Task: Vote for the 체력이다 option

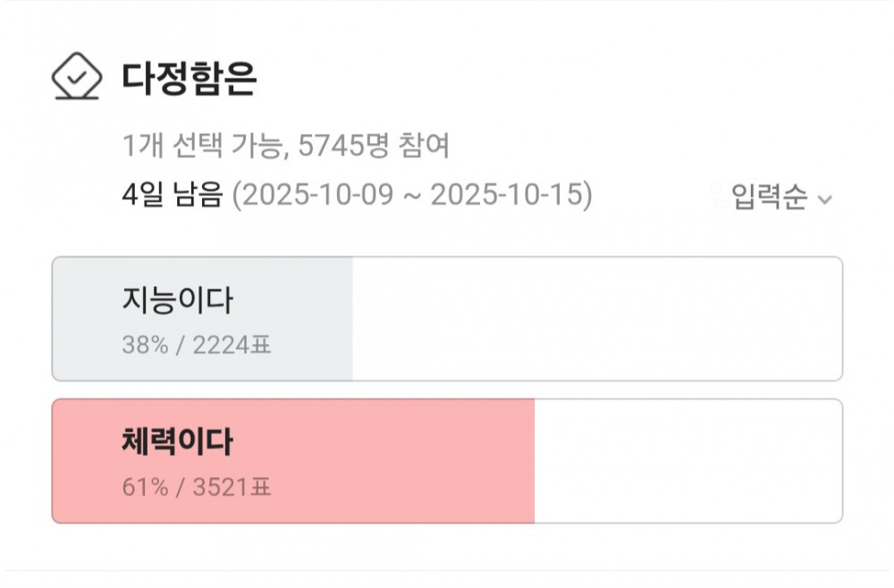Action: [x=447, y=461]
